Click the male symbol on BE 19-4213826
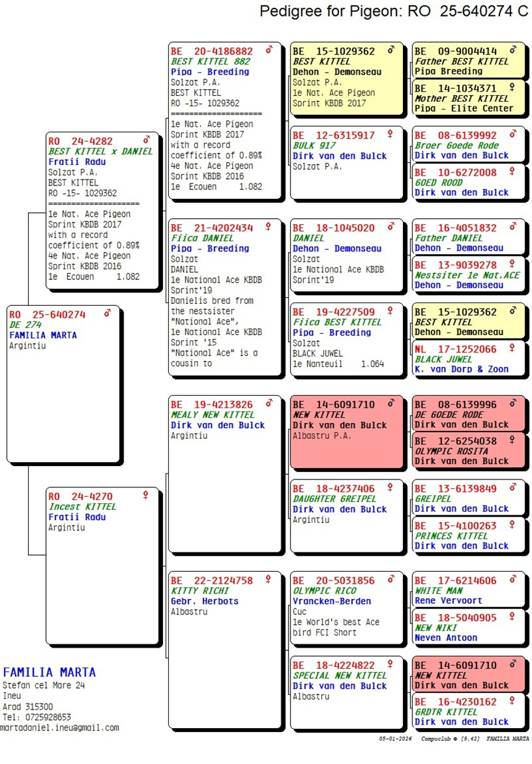Screen dimensions: 532x764 click(x=269, y=404)
